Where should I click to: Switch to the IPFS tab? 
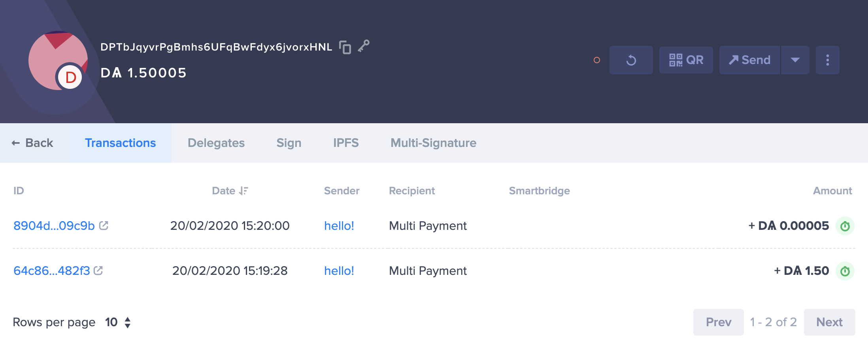coord(346,143)
